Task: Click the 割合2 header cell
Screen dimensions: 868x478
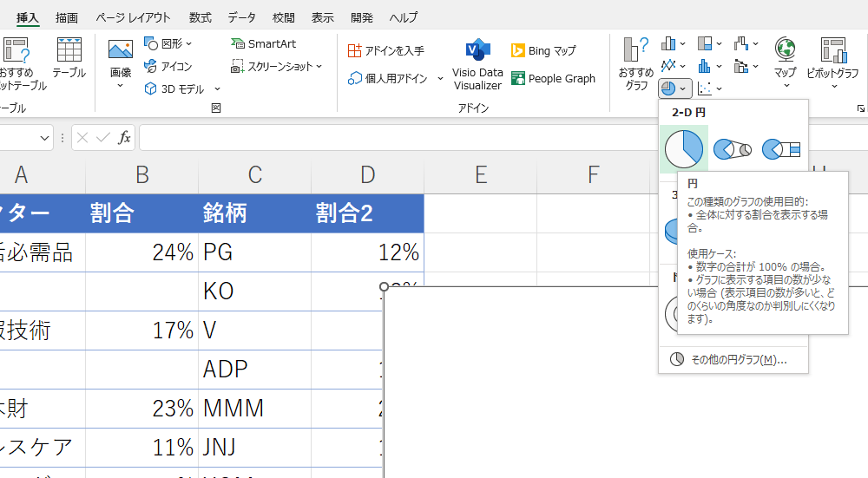Action: tap(367, 213)
